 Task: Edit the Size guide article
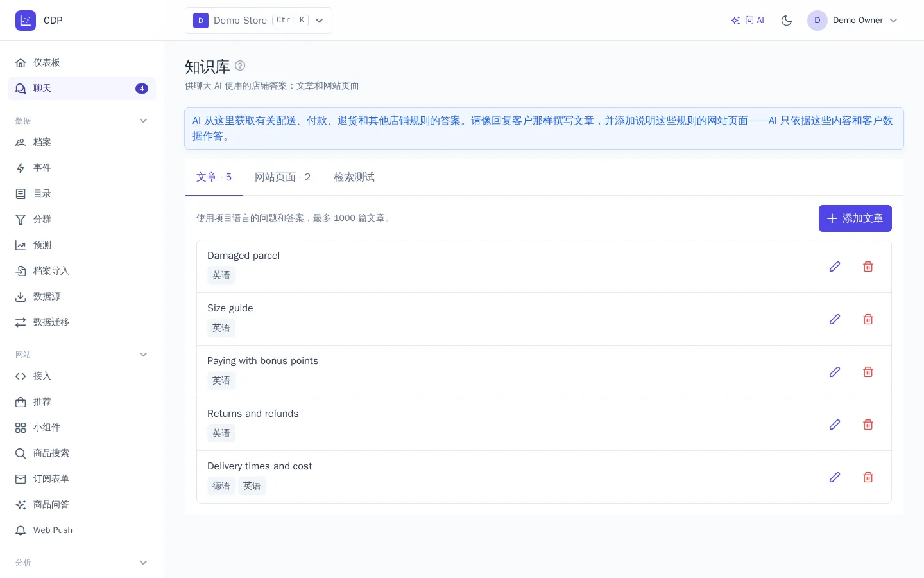point(835,319)
